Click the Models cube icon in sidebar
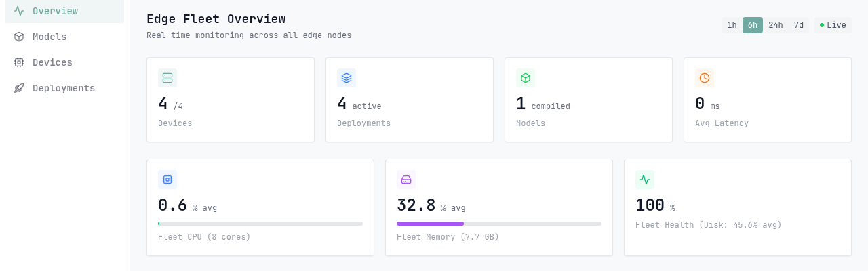The image size is (868, 271). 19,37
